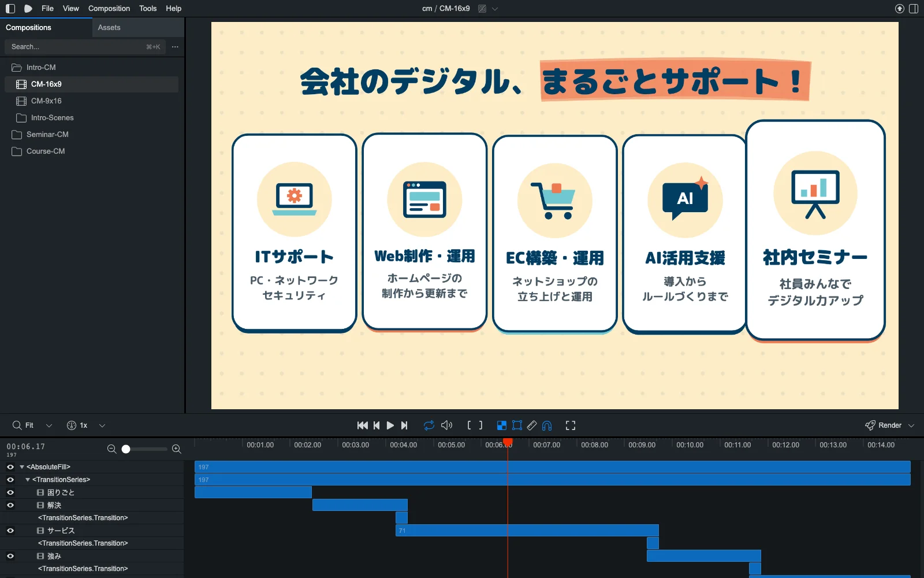Viewport: 924px width, 578px height.
Task: Step forward one frame
Action: point(404,425)
